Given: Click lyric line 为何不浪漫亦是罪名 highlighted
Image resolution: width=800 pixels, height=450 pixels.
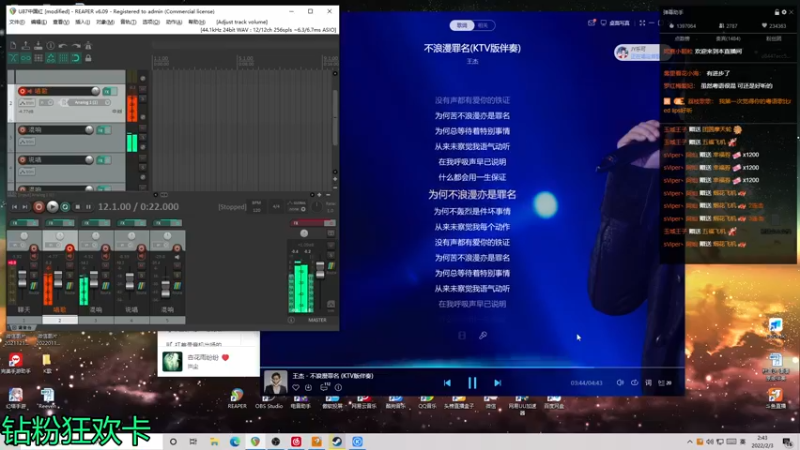Looking at the screenshot, I should [472, 194].
